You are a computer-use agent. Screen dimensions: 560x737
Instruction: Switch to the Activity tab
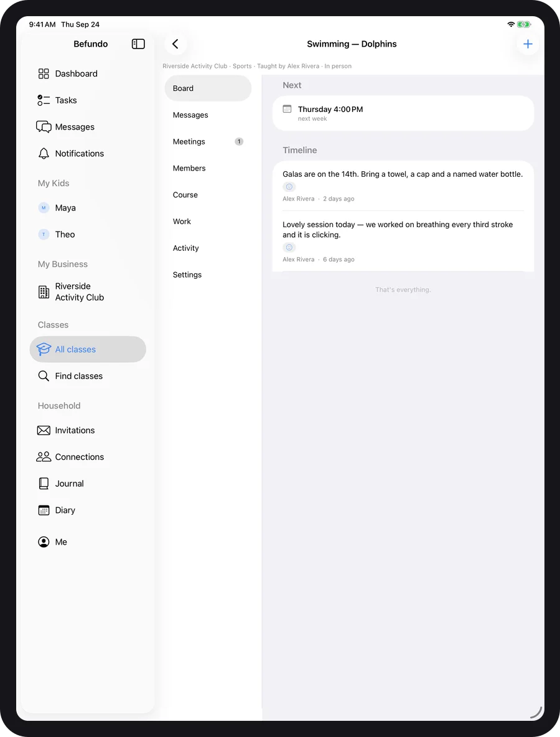point(208,248)
